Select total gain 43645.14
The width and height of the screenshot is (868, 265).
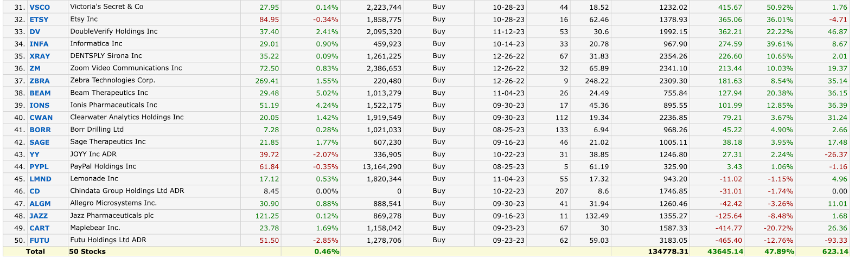(725, 251)
